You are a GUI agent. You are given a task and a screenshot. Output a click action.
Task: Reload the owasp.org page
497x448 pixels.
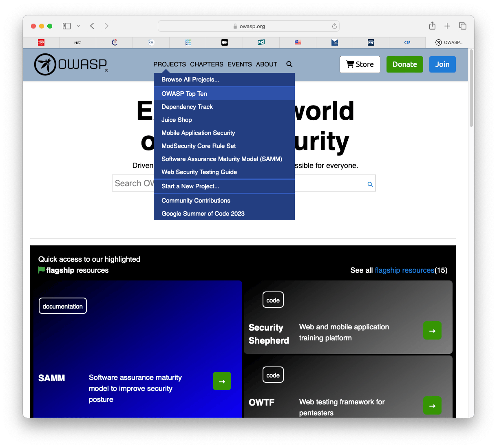pos(334,26)
